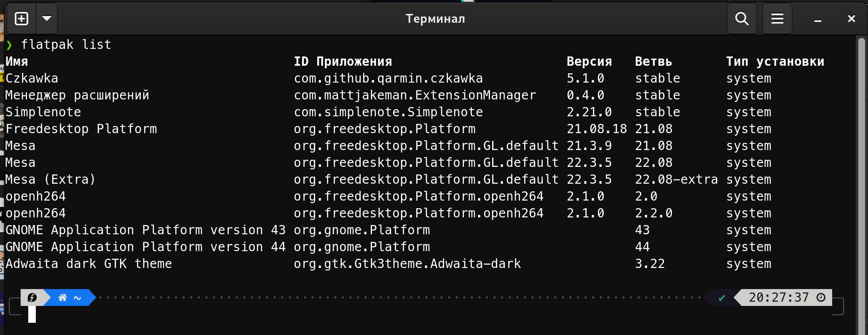
Task: Minimize the Терминал window
Action: pyautogui.click(x=817, y=19)
